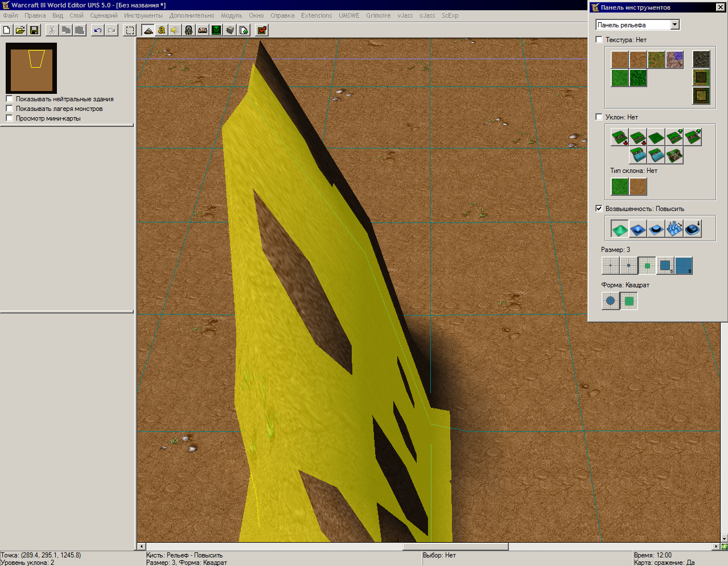
Task: Pick the dark grass texture tile
Action: (x=638, y=78)
